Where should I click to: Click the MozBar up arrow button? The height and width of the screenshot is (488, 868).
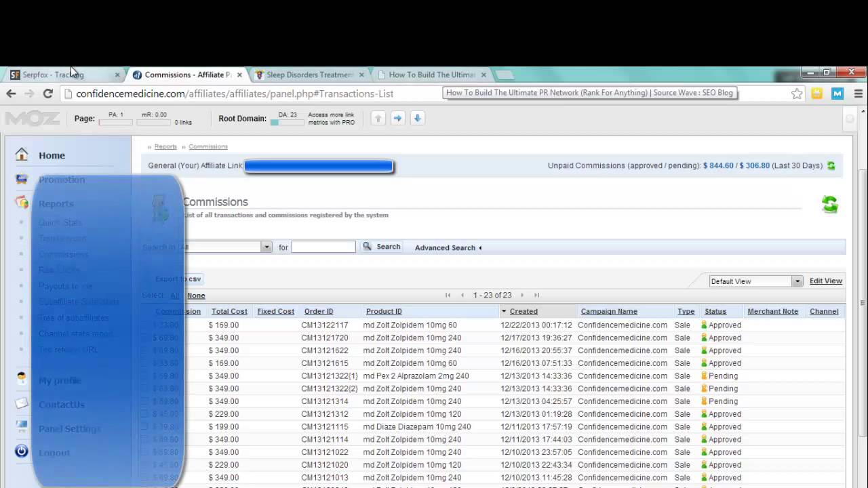click(x=378, y=118)
